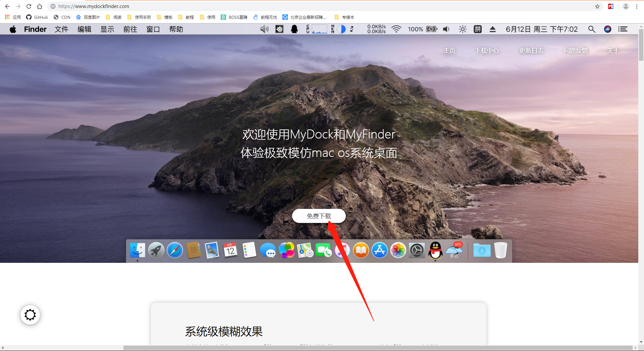The width and height of the screenshot is (644, 351).
Task: Click the address bar URL
Action: coord(94,6)
